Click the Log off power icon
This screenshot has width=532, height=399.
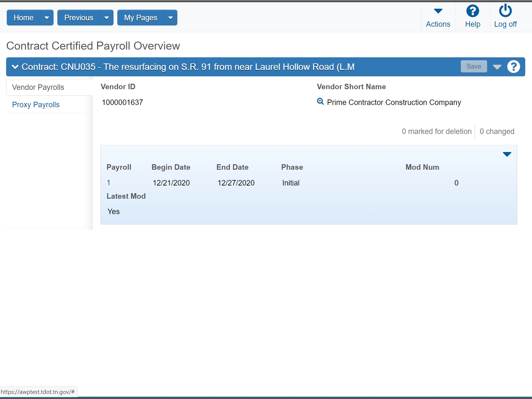coord(505,11)
